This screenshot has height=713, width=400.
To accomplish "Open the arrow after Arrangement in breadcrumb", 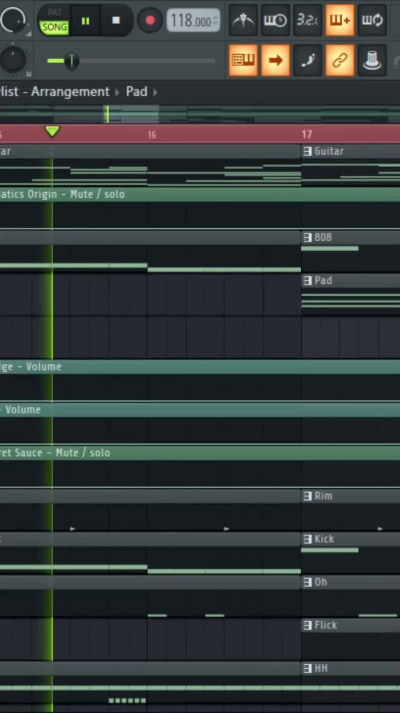I will click(x=117, y=92).
